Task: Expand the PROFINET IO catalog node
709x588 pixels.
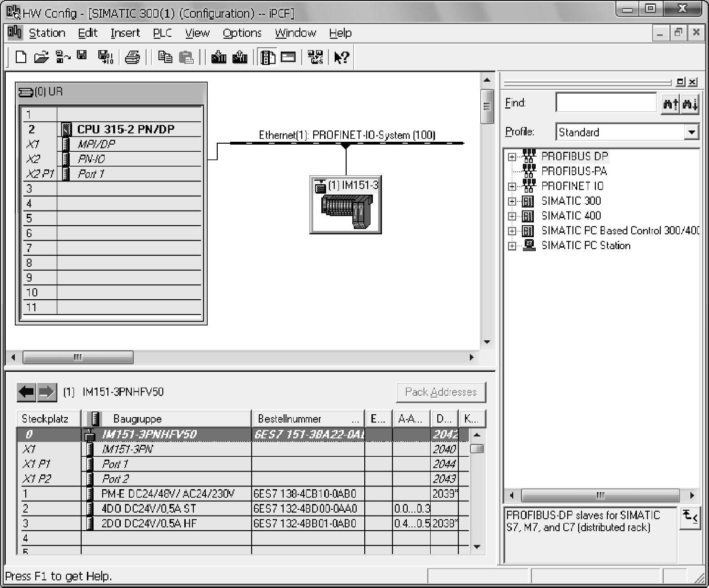Action: pos(512,186)
